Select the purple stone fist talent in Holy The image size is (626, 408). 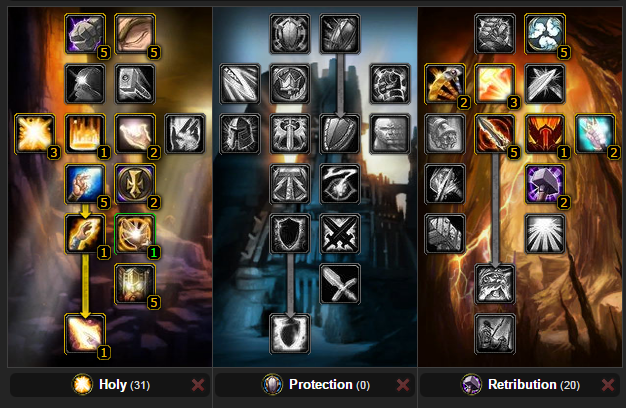point(85,34)
